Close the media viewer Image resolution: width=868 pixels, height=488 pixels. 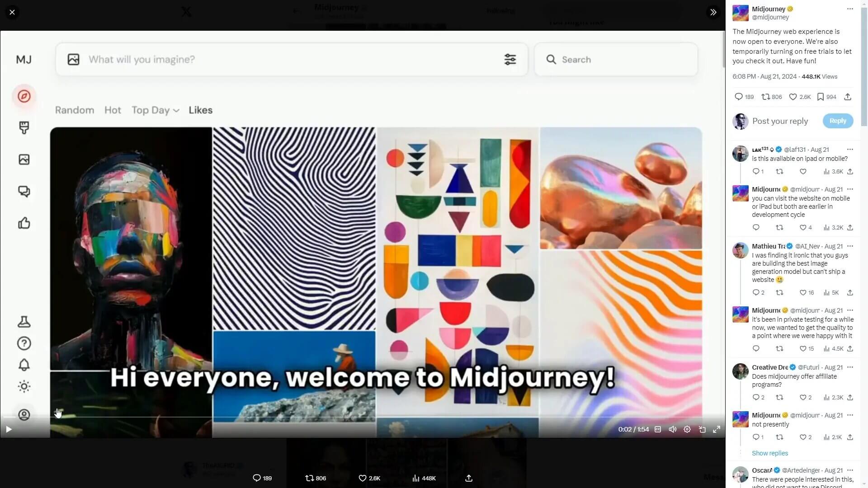(x=12, y=12)
